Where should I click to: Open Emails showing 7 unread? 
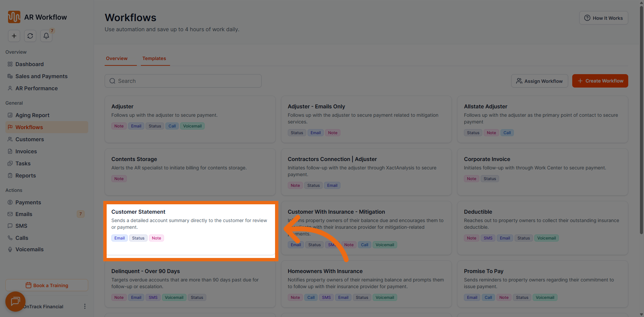(24, 214)
